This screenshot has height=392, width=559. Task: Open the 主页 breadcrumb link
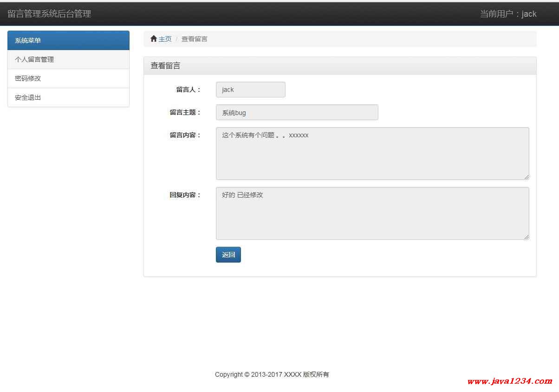coord(165,39)
